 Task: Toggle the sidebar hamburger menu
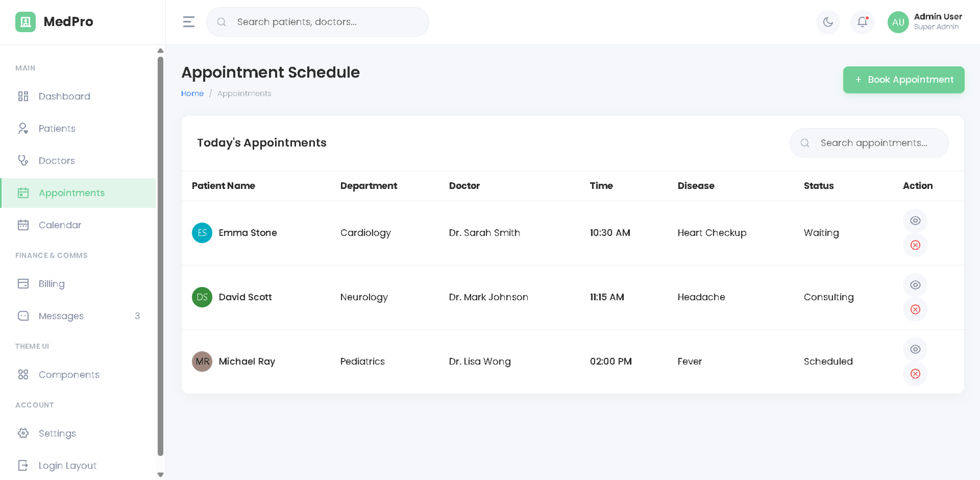point(189,22)
